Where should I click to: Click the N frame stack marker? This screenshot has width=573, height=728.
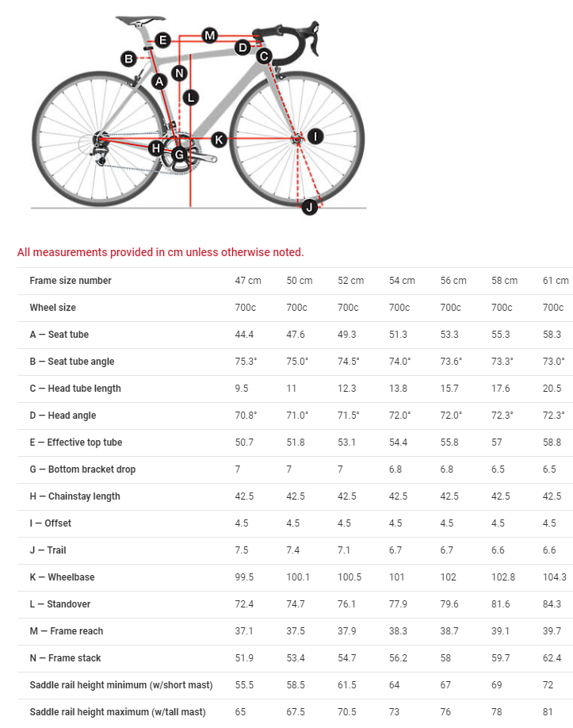coord(179,73)
